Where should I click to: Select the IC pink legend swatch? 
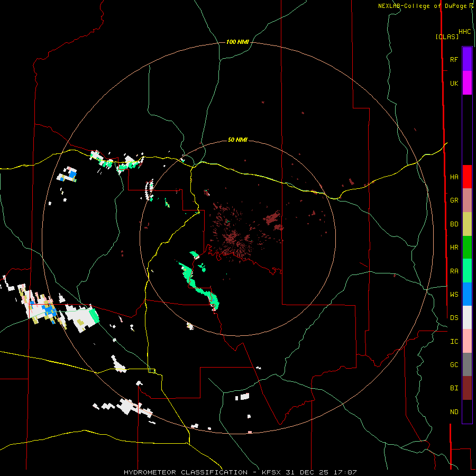pos(467,341)
